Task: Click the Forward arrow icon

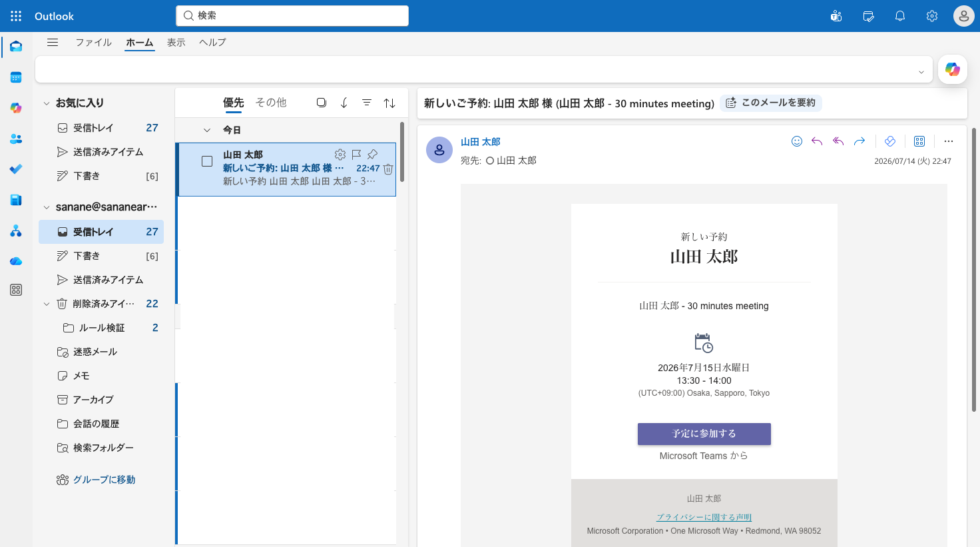Action: 859,141
